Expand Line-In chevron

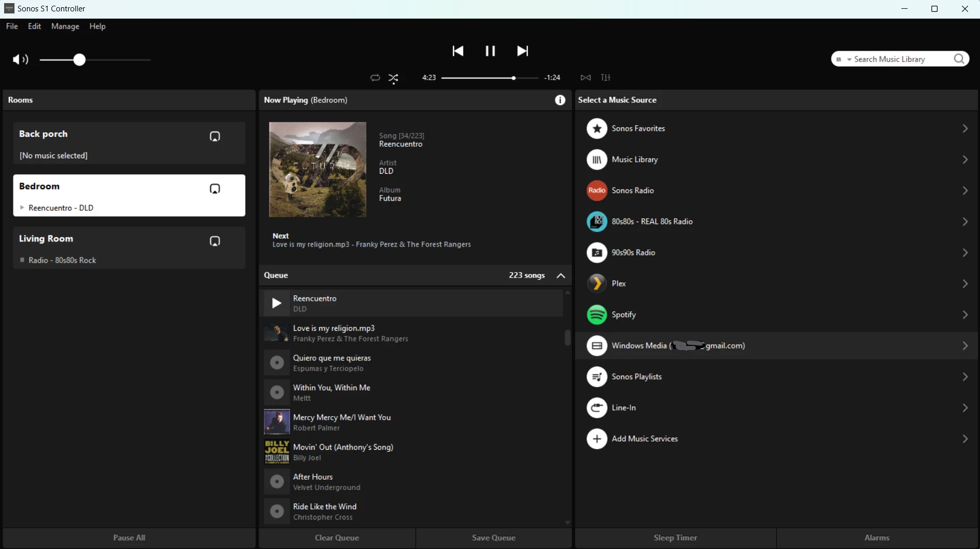point(965,407)
